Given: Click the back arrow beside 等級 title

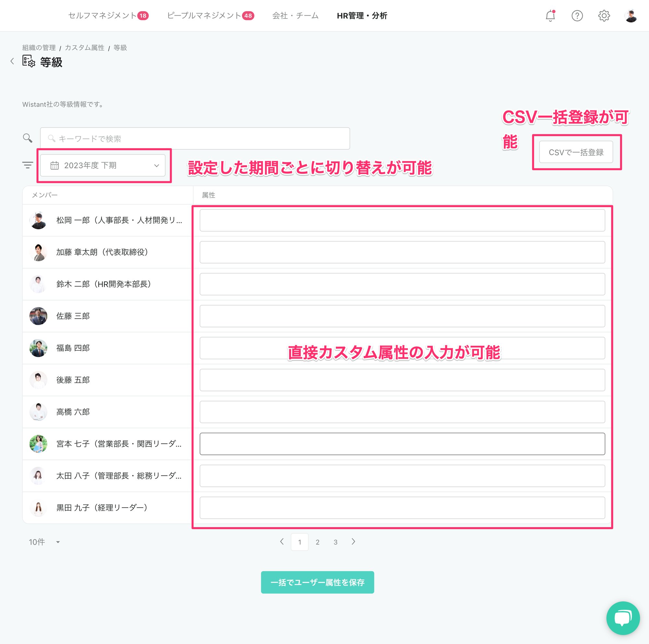Looking at the screenshot, I should pos(12,61).
